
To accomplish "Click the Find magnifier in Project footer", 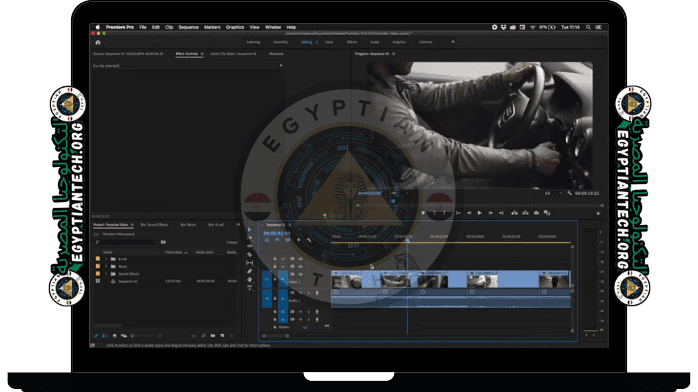I will pos(203,335).
